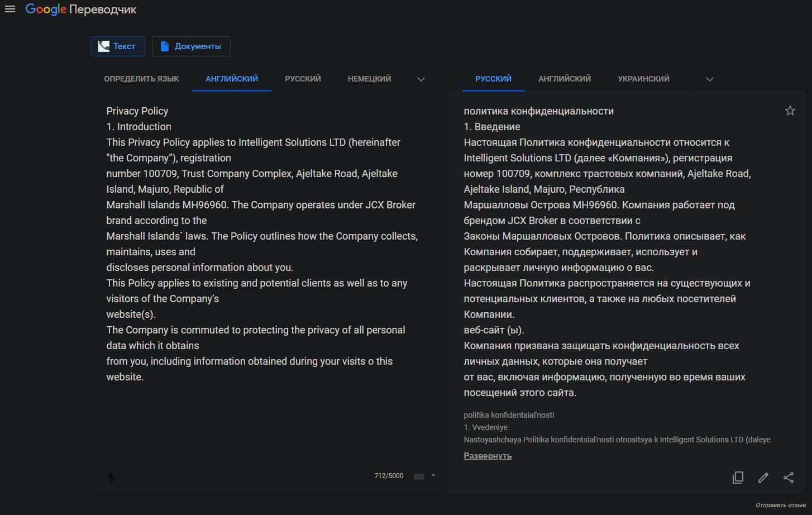Click the Текст mode button

click(x=118, y=46)
